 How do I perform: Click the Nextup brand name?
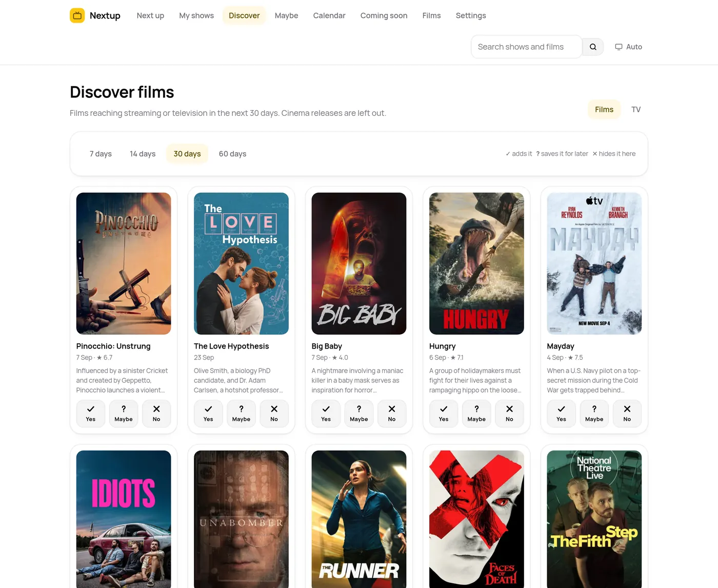click(105, 15)
